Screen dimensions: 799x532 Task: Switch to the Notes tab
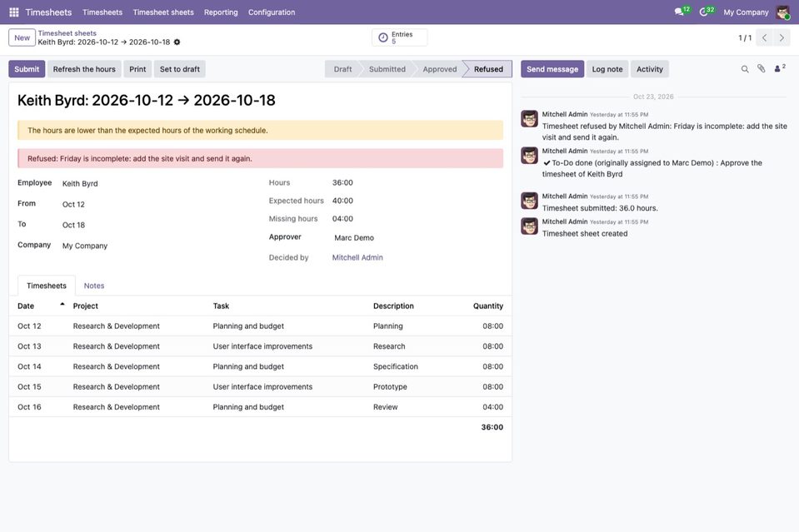94,286
